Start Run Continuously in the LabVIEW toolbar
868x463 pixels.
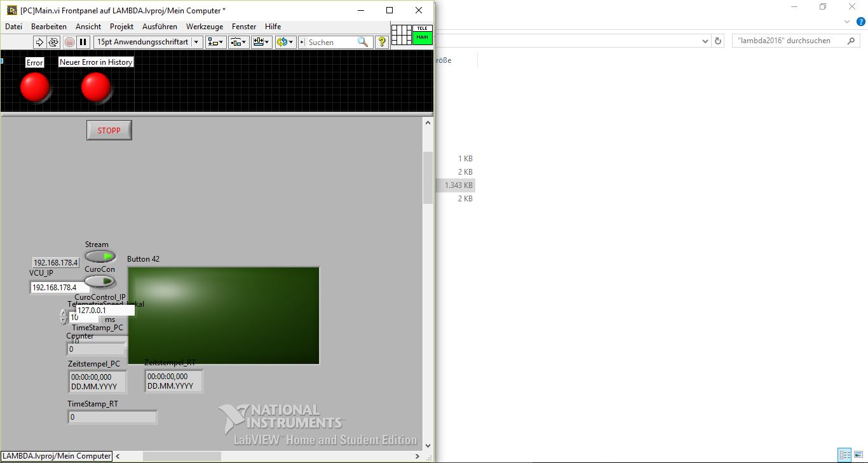pos(53,42)
